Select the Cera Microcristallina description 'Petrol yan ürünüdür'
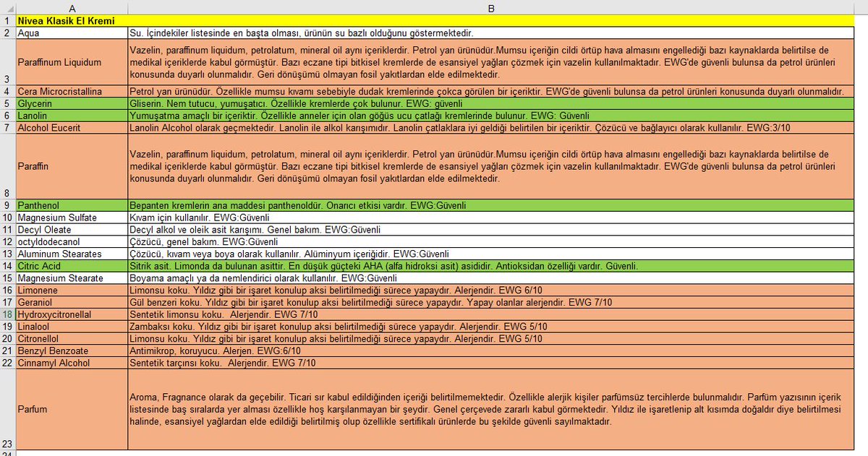Image resolution: width=868 pixels, height=456 pixels. pos(490,92)
